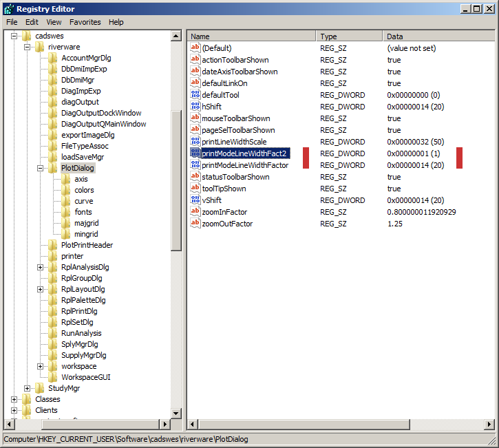
Task: Click the hShift binary value icon
Action: click(195, 106)
